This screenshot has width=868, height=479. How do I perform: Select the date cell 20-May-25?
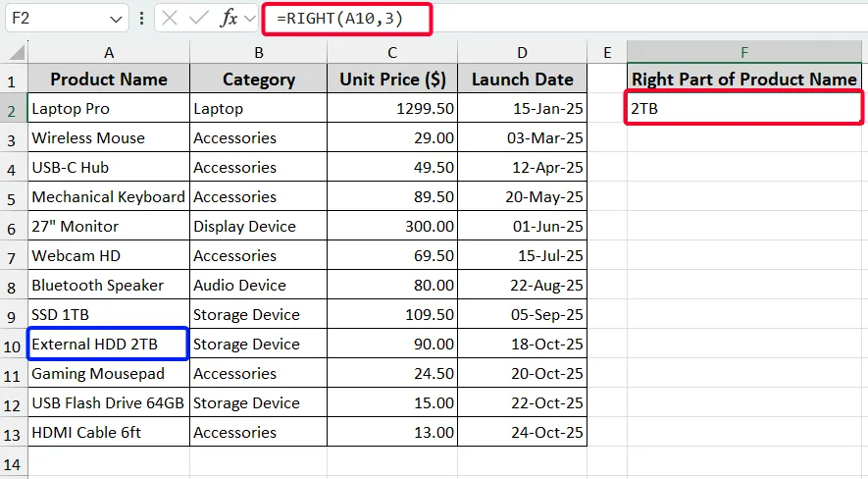522,196
